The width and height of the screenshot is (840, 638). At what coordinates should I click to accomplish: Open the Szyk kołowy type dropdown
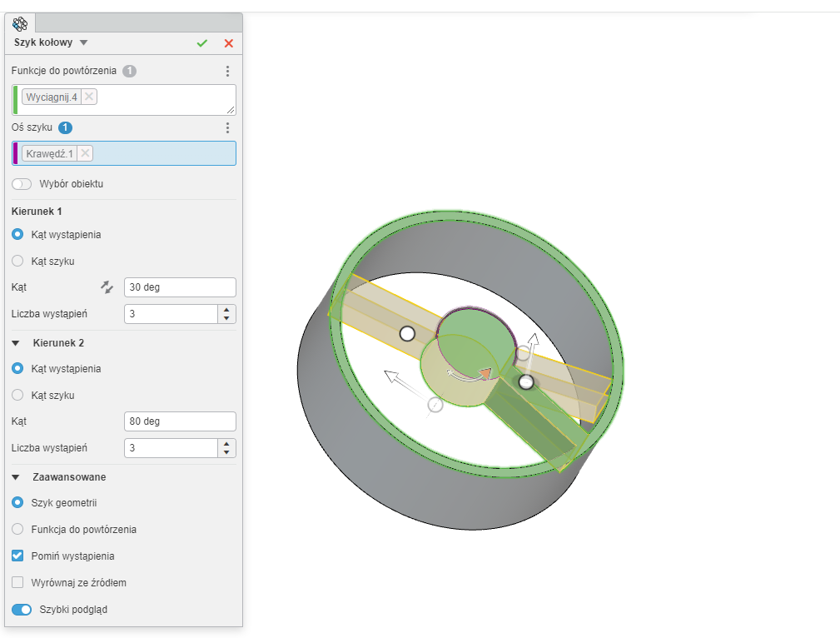(83, 42)
